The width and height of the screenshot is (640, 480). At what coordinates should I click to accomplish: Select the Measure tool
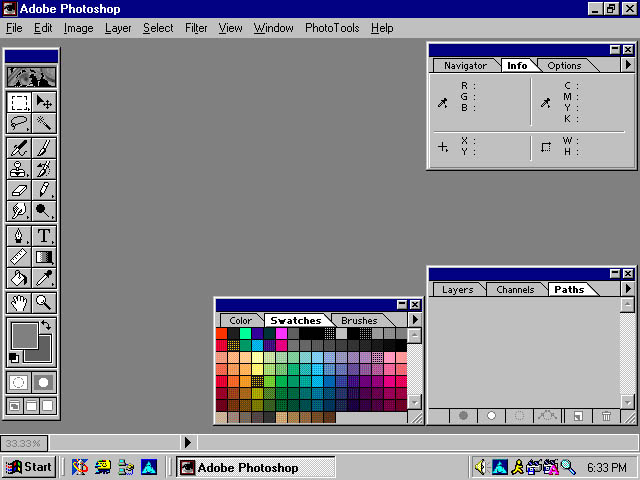(x=19, y=257)
